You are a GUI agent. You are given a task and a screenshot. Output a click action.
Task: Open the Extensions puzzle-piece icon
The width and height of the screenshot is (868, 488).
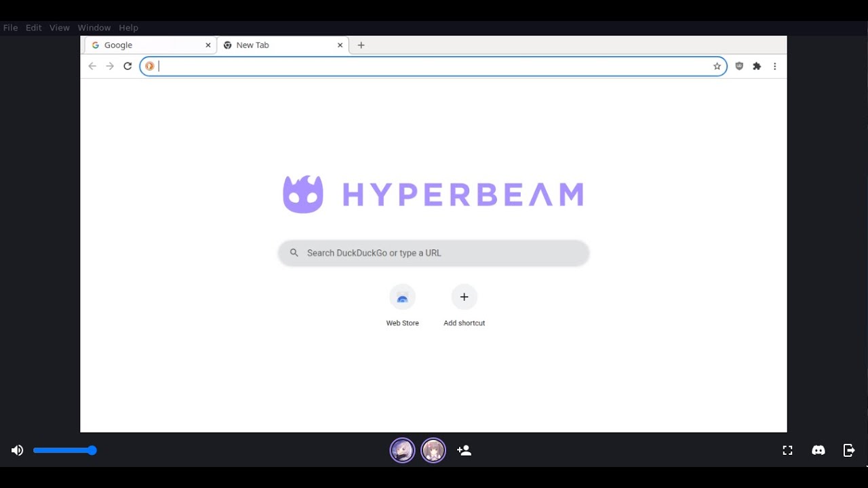[x=757, y=66]
